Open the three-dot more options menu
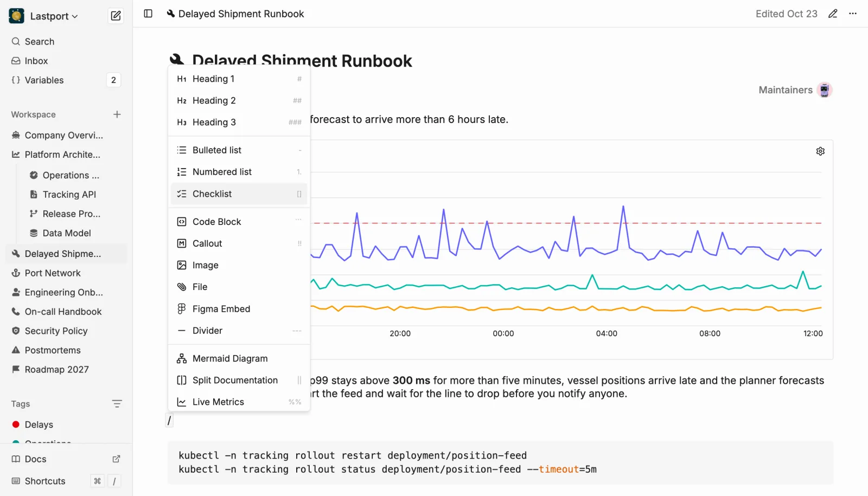Image resolution: width=868 pixels, height=496 pixels. point(853,14)
